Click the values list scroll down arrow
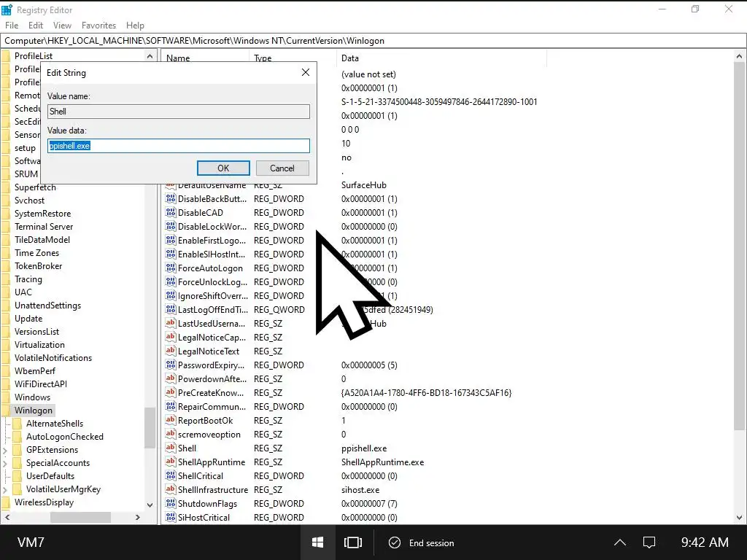The image size is (747, 560). pos(739,518)
